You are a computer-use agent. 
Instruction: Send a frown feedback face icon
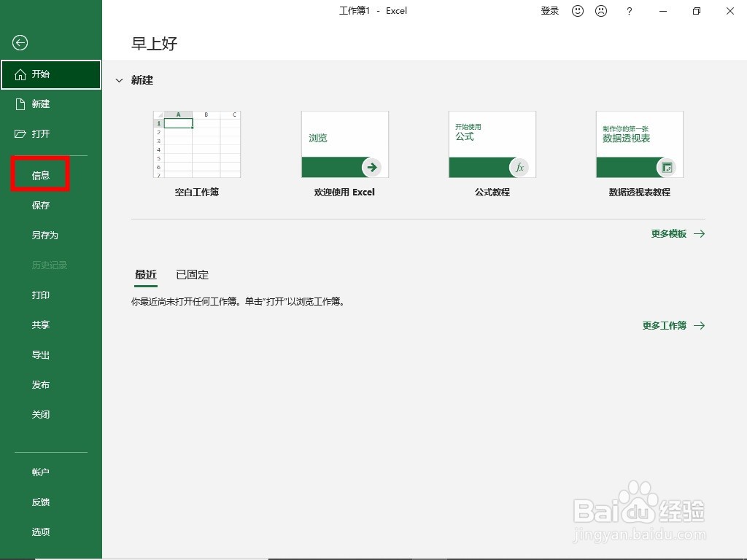(601, 11)
